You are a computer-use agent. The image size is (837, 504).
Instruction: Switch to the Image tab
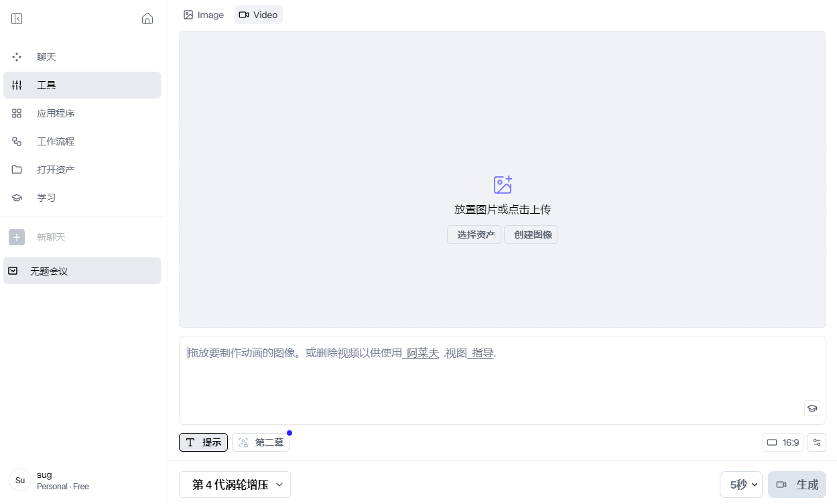204,15
